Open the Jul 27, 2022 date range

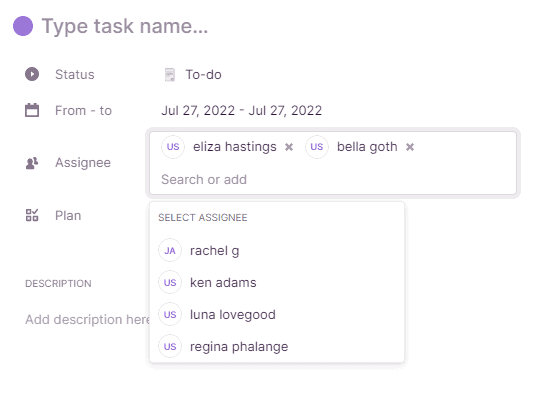[x=242, y=111]
